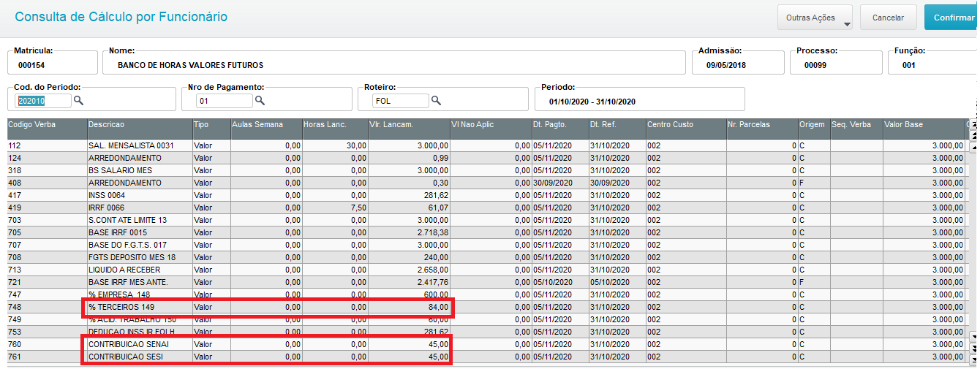
Task: Sort by the Valor Base column header
Action: (924, 129)
